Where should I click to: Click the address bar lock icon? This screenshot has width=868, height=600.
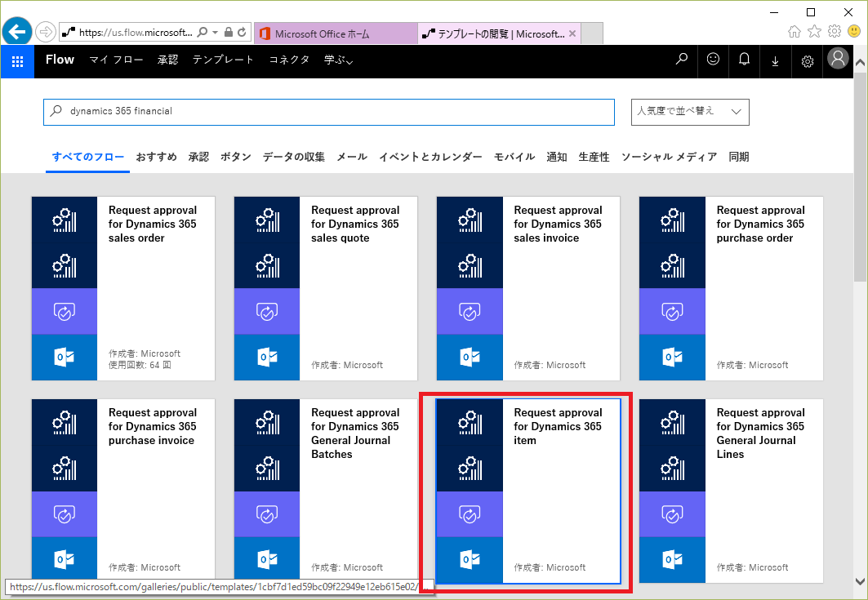click(x=228, y=32)
